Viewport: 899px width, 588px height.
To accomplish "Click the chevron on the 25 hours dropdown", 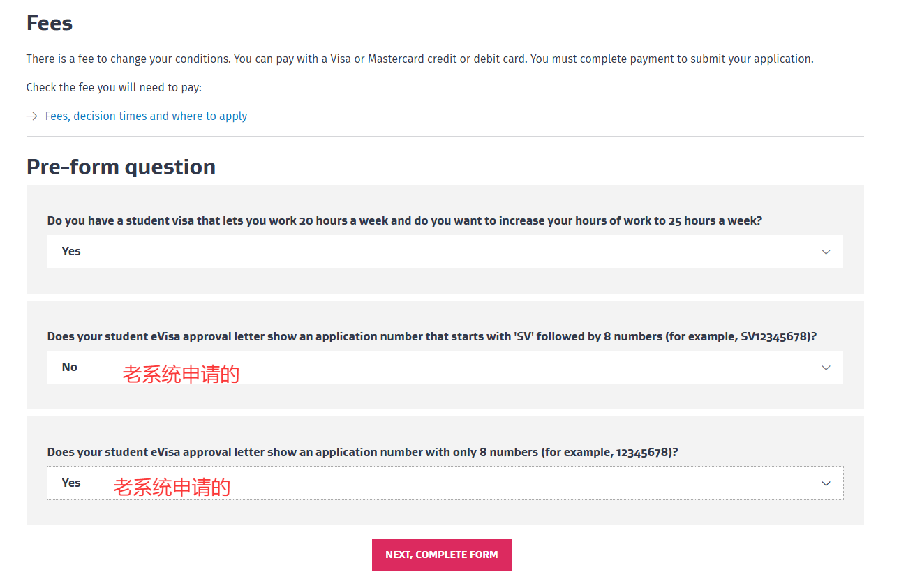I will tap(826, 252).
